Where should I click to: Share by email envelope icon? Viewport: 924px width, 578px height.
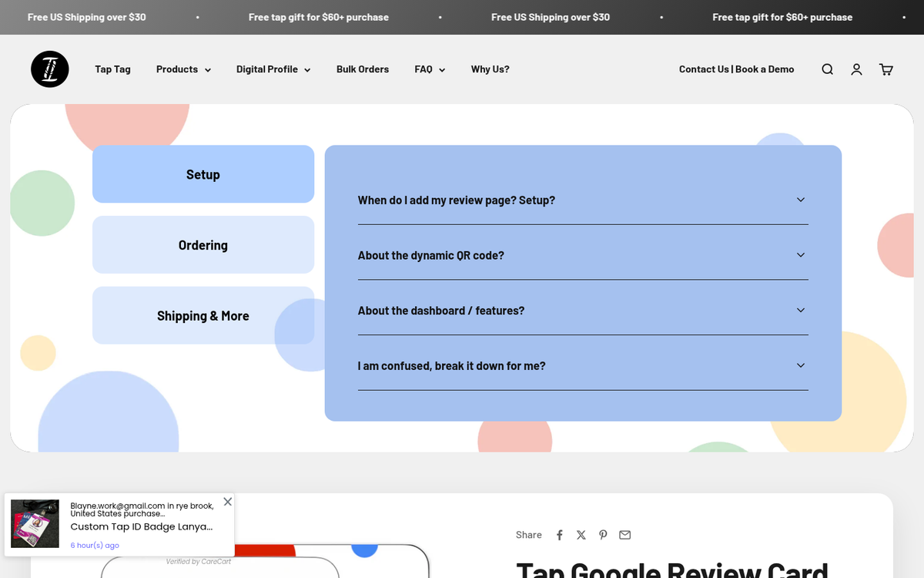625,535
